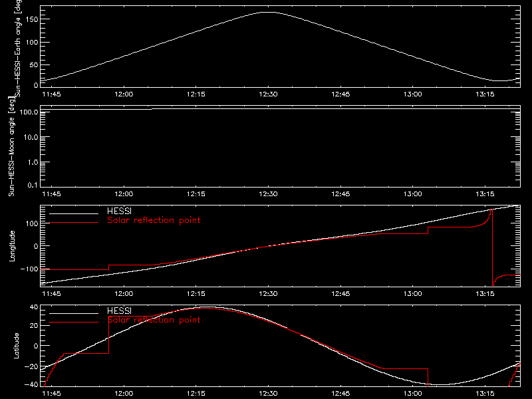Click the 100.0 tick on Moon angle axis
The height and width of the screenshot is (399, 532).
[x=29, y=112]
